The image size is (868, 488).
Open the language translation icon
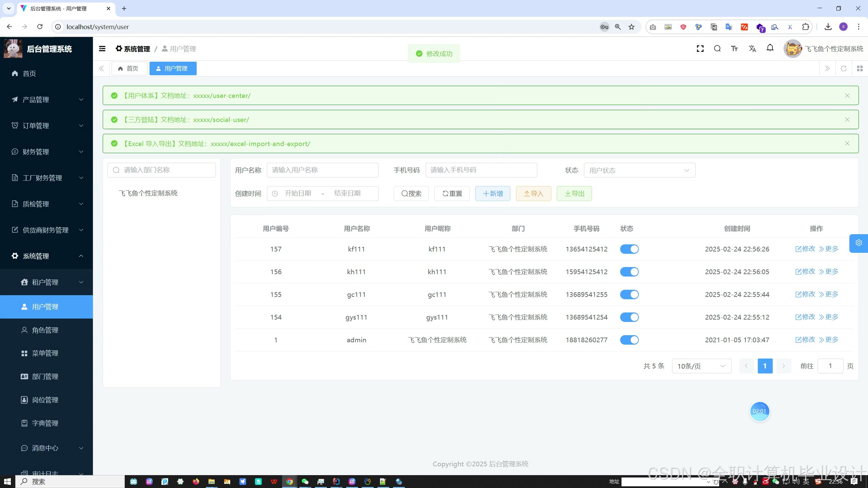(x=752, y=49)
